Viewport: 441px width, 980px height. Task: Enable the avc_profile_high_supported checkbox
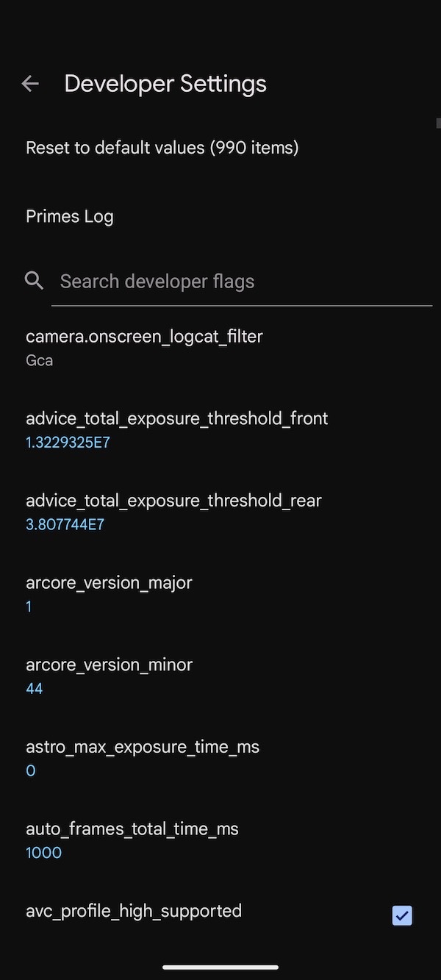(x=401, y=916)
